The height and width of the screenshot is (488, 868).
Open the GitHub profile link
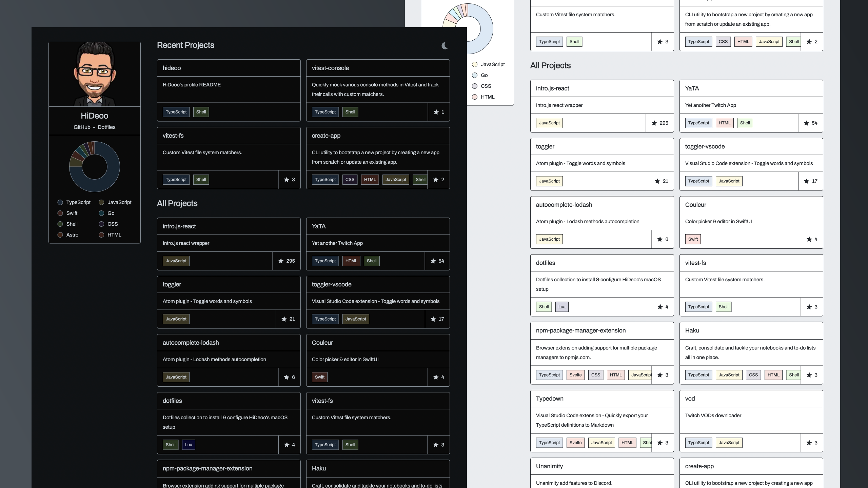click(x=81, y=127)
